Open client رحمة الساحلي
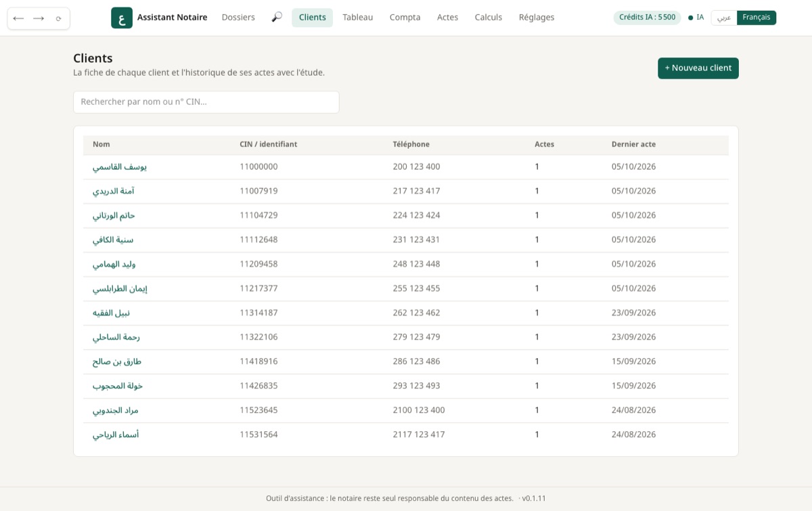812x511 pixels. (x=116, y=337)
